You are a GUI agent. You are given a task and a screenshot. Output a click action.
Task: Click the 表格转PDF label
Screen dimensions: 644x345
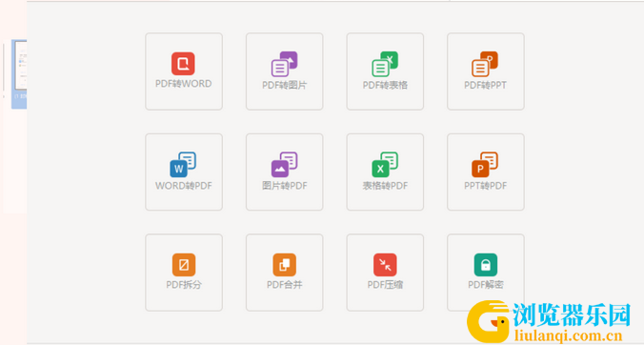pos(385,186)
